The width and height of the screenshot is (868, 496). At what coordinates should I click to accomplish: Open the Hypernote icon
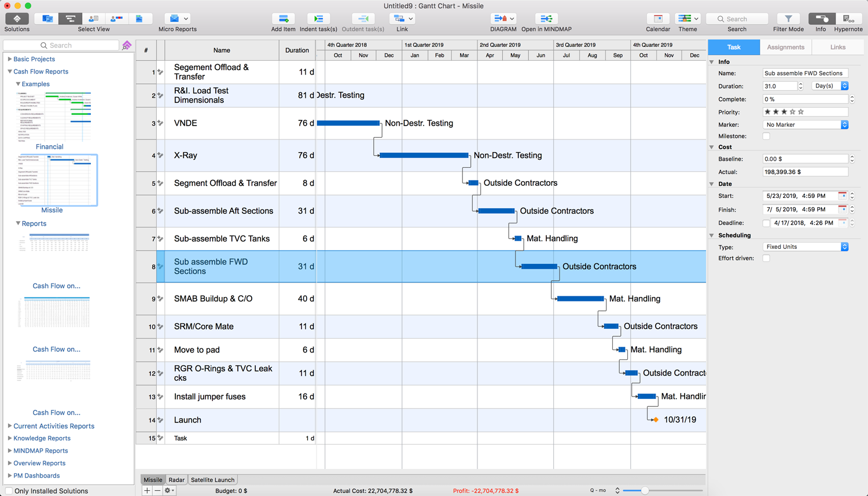click(x=848, y=19)
